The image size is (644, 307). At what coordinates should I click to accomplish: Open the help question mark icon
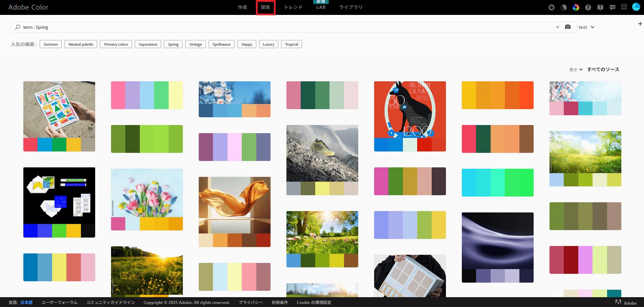(x=588, y=7)
